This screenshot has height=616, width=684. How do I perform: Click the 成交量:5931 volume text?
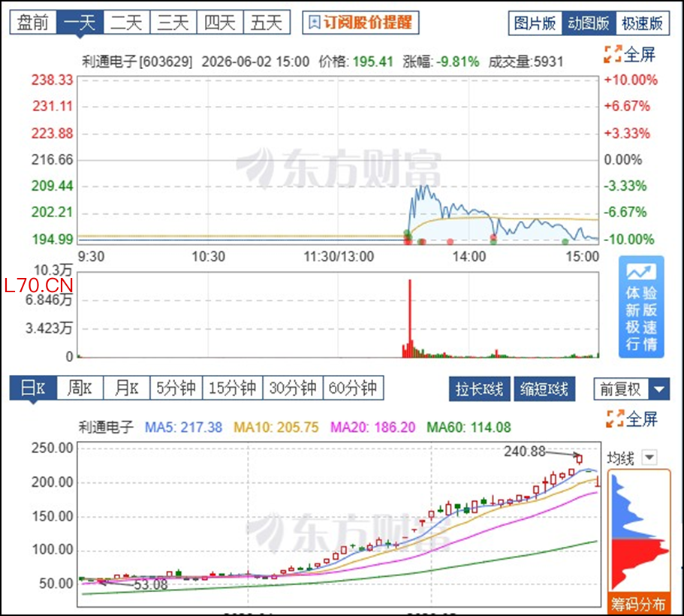526,62
